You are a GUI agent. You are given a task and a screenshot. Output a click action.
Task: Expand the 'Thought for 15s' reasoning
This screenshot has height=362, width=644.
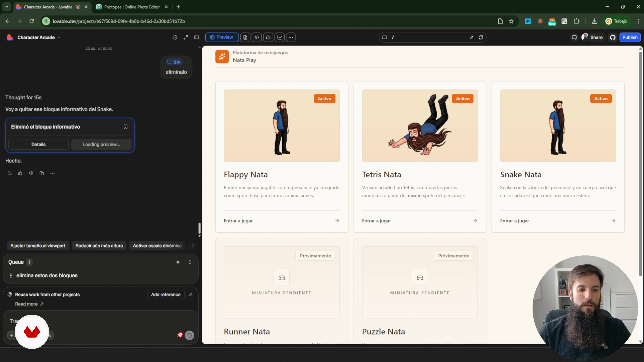[x=23, y=97]
